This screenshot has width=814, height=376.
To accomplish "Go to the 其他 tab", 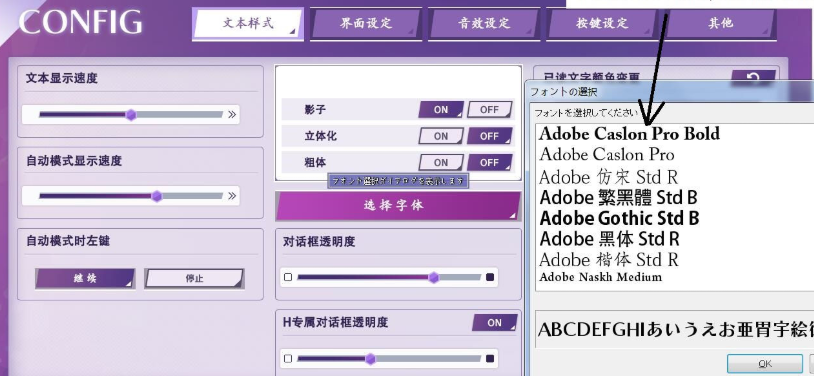I will [x=721, y=24].
